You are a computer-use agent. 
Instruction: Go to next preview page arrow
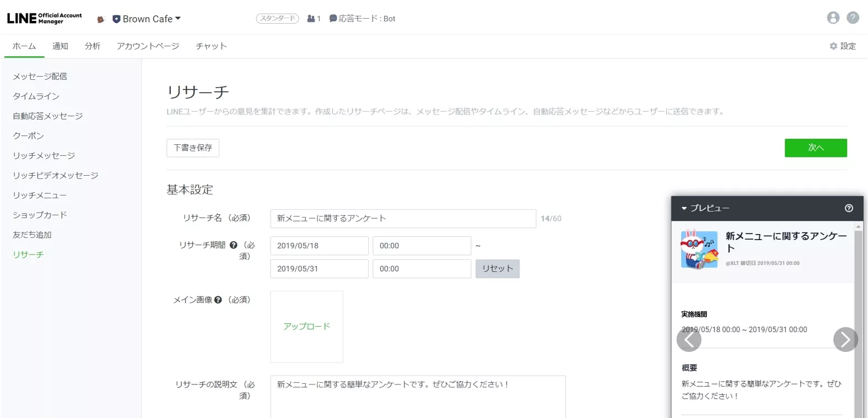(845, 340)
